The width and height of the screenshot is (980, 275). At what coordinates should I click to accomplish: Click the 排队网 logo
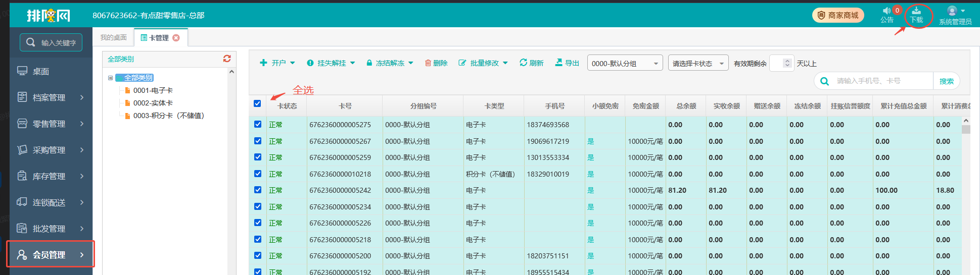point(49,16)
